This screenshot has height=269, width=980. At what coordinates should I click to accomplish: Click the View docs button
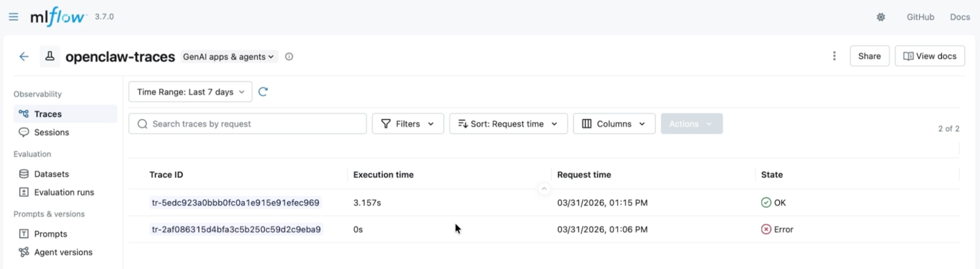click(x=930, y=56)
